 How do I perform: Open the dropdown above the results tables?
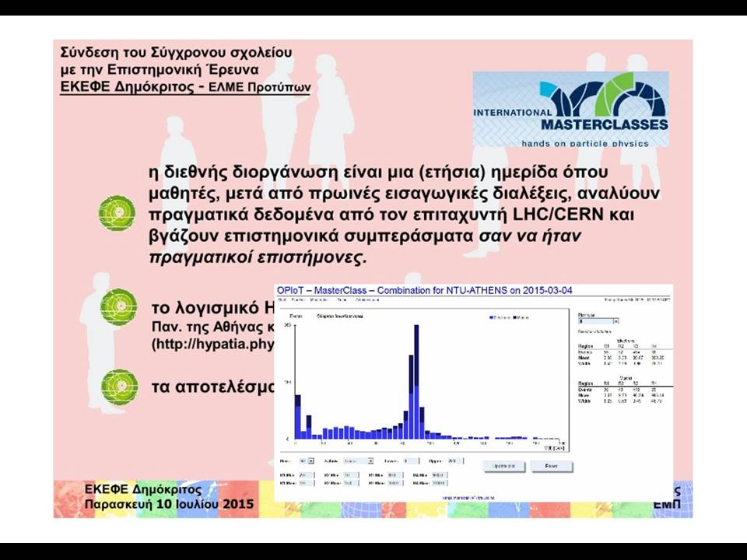pyautogui.click(x=598, y=321)
